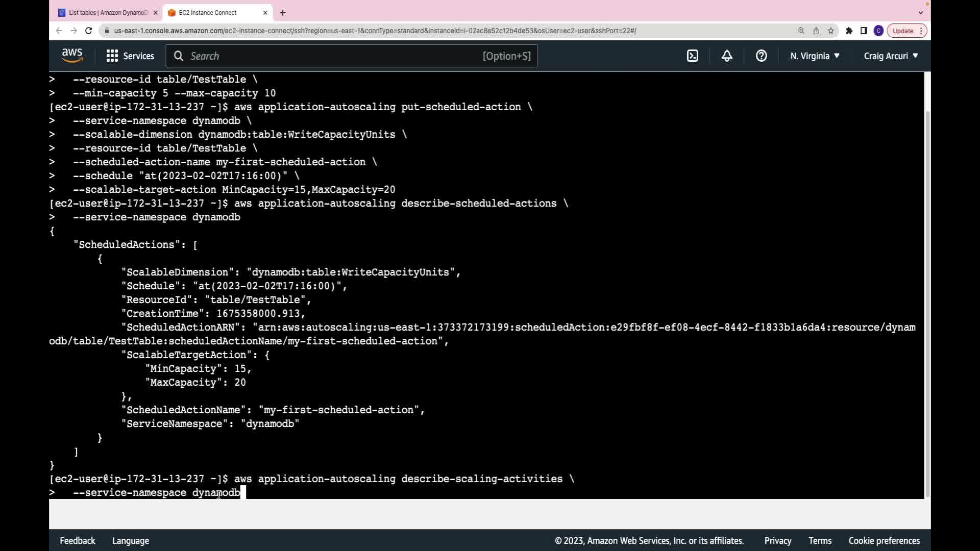This screenshot has width=980, height=551.
Task: Open a new browser tab
Action: coord(283,13)
